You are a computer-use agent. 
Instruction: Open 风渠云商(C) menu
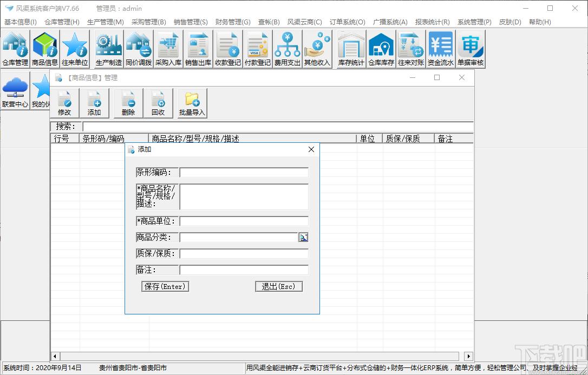(x=304, y=22)
